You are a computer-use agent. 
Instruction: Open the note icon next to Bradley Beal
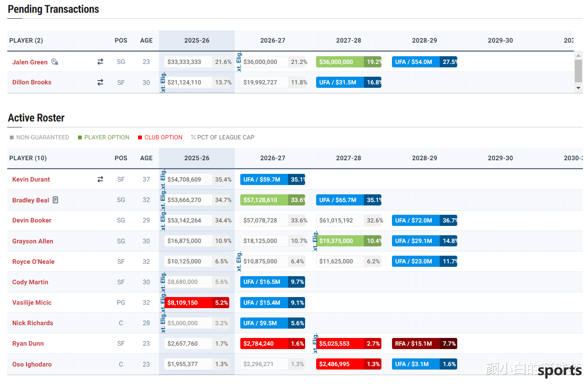[x=55, y=200]
